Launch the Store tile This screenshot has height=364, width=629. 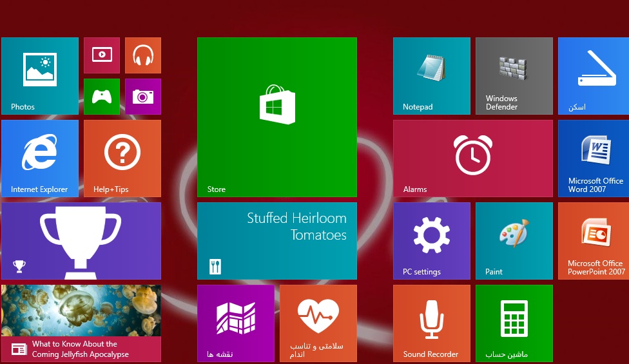(276, 117)
